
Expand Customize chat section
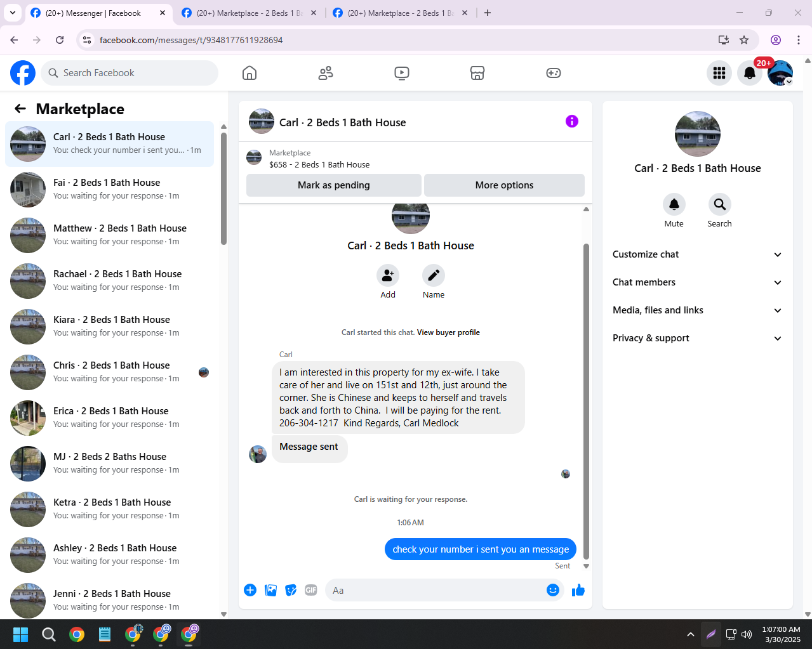click(697, 254)
